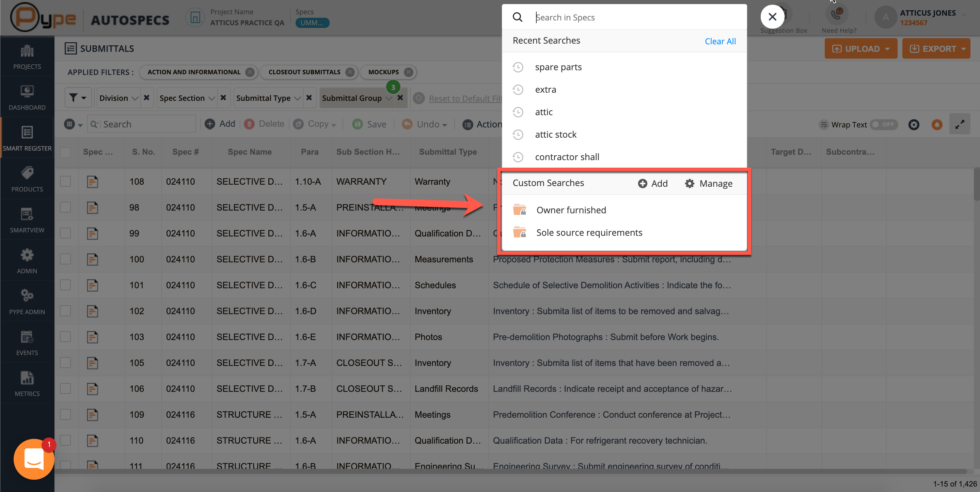Close the Specs search panel
Viewport: 980px width, 492px height.
tap(772, 17)
